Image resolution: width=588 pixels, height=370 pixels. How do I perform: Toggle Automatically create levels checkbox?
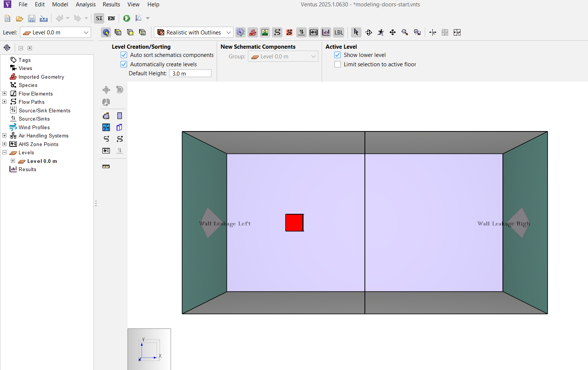(x=124, y=64)
